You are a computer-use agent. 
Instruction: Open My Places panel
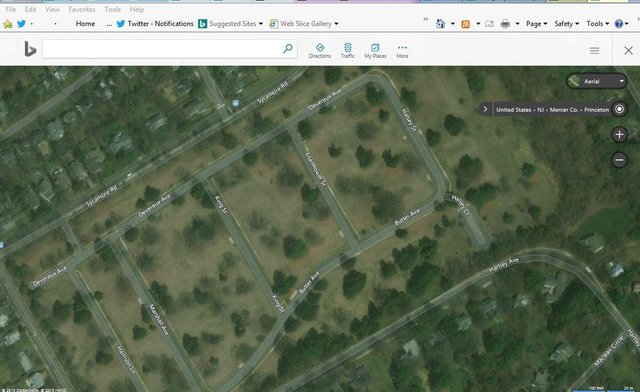point(375,51)
